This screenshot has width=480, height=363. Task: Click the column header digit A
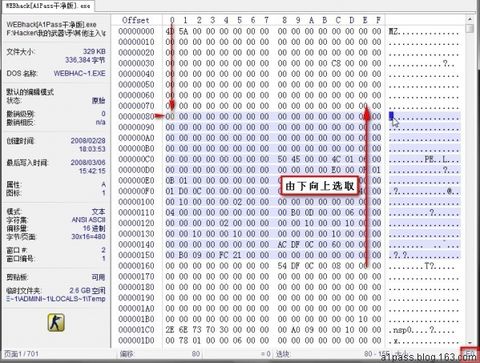tap(311, 20)
